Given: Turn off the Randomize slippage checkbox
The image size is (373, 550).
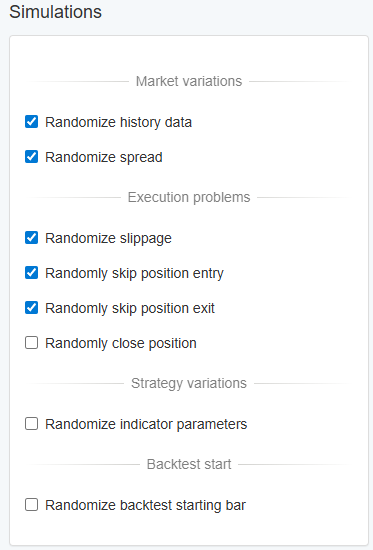Looking at the screenshot, I should 32,237.
